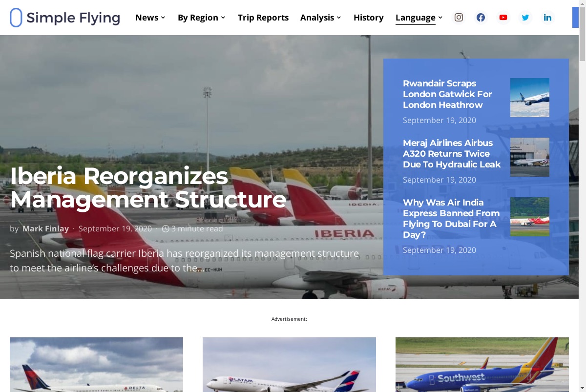Open the Language dropdown

point(419,18)
